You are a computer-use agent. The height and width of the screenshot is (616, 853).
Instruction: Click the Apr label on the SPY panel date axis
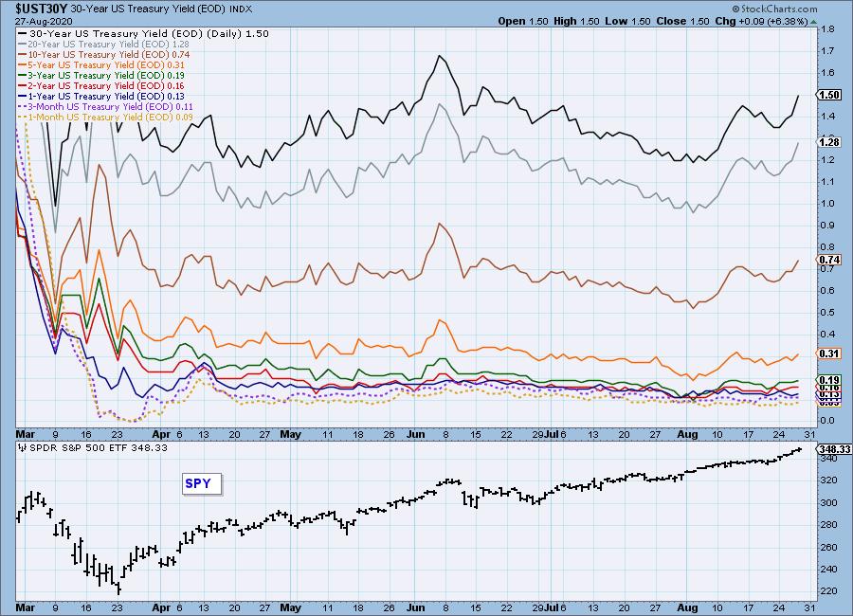click(x=161, y=607)
